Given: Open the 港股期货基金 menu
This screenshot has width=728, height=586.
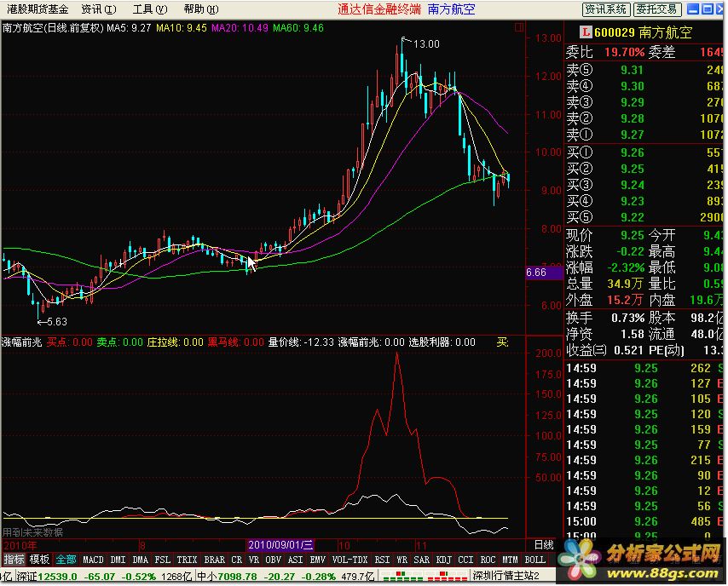Looking at the screenshot, I should (x=38, y=9).
